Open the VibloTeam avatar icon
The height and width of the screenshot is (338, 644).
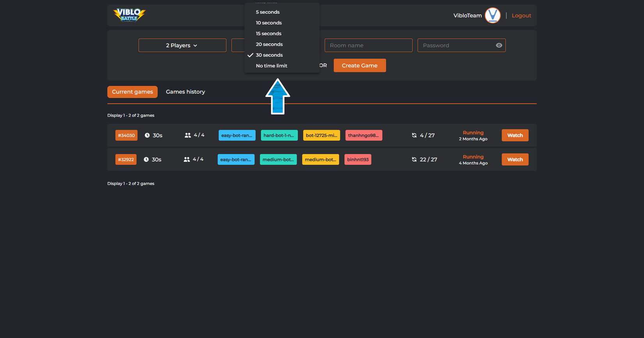click(493, 16)
